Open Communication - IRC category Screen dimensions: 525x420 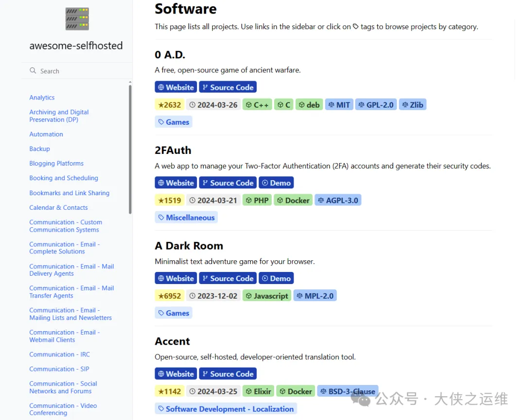click(60, 354)
